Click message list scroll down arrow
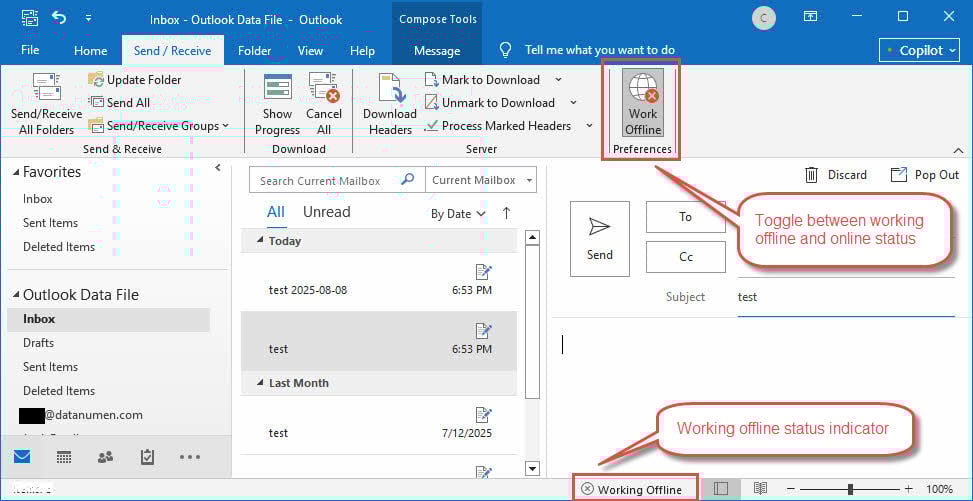The height and width of the screenshot is (501, 973). (532, 467)
